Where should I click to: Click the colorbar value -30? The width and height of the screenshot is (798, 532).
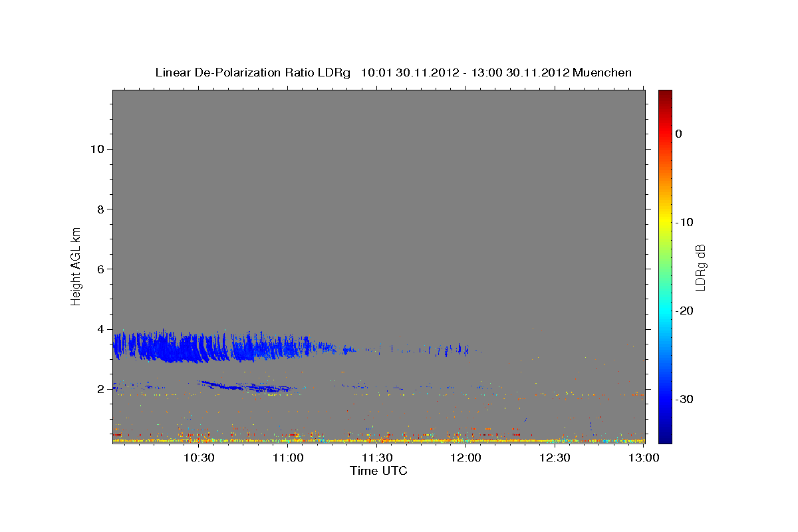(x=685, y=399)
